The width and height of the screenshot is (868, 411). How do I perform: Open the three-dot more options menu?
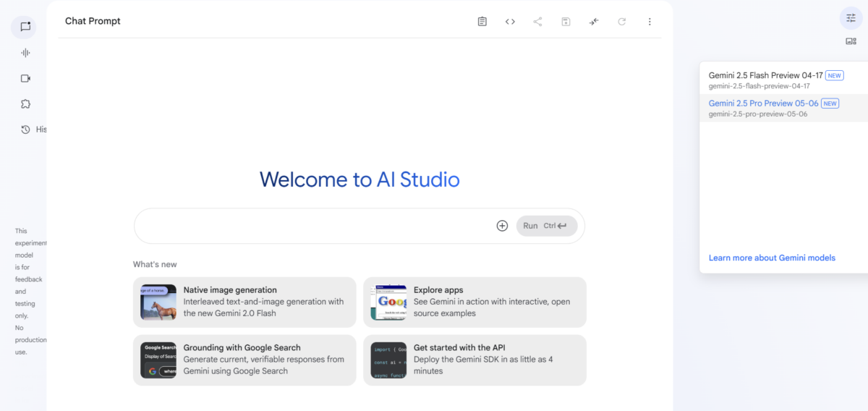(x=650, y=22)
